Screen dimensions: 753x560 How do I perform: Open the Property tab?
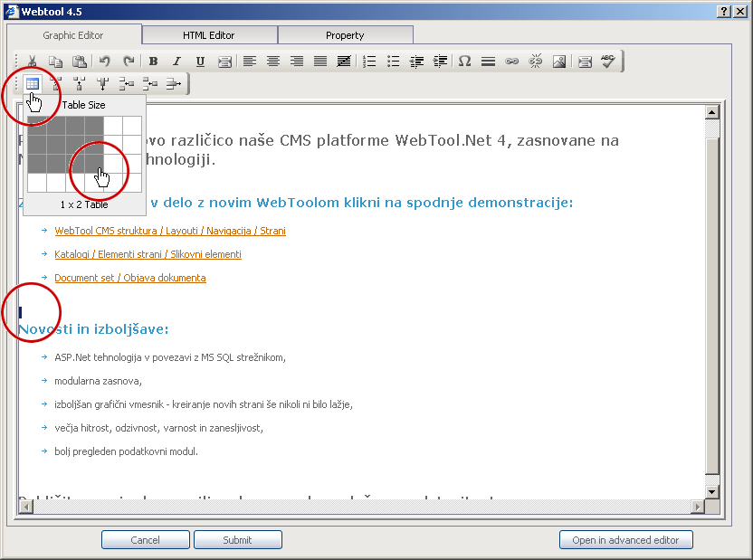[345, 35]
